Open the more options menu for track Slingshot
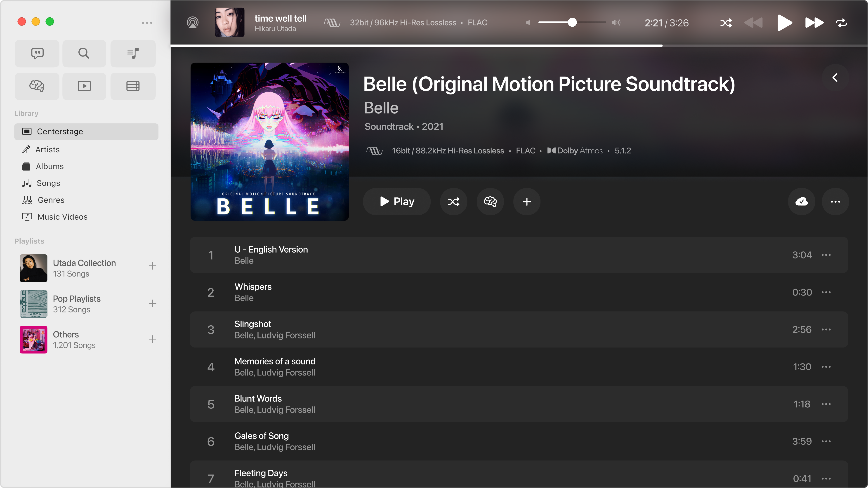The width and height of the screenshot is (868, 488). click(x=827, y=329)
